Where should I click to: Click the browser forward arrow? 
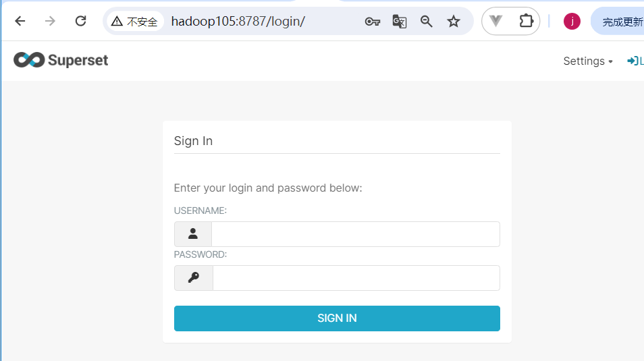point(50,21)
